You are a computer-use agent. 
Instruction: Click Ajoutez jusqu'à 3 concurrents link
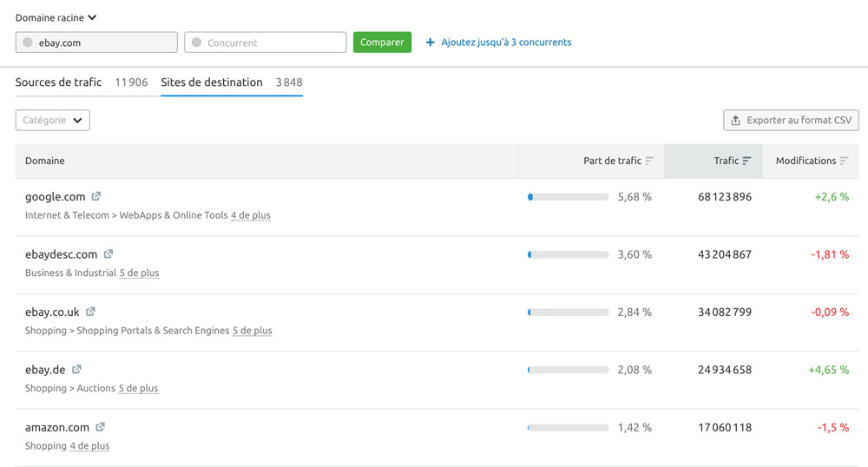tap(506, 42)
